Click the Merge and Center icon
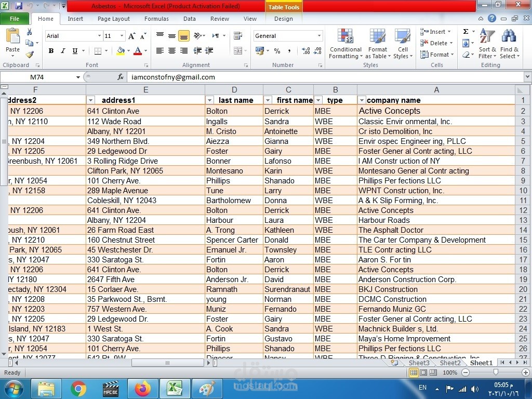This screenshot has height=399, width=532. [x=238, y=51]
